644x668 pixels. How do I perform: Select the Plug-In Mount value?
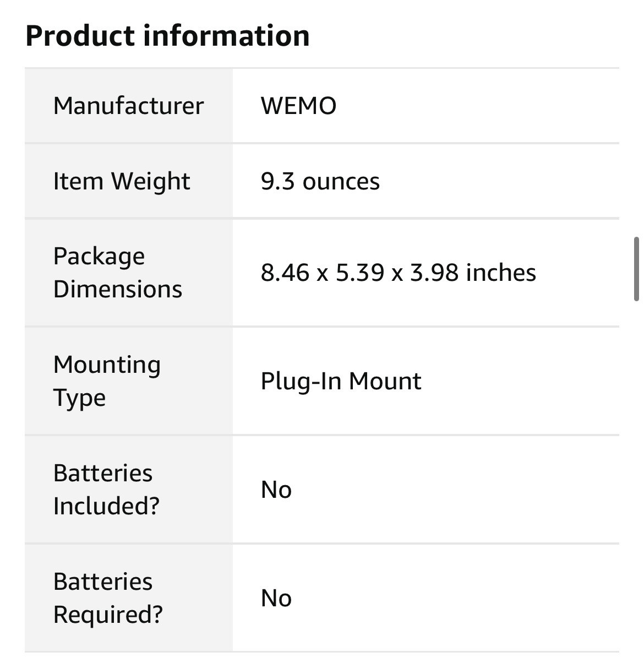(x=341, y=381)
